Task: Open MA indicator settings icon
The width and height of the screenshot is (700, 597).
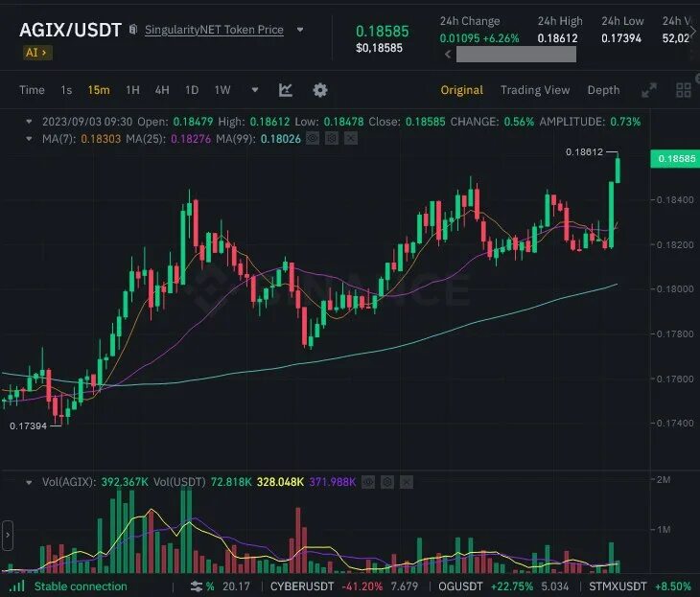Action: point(332,139)
